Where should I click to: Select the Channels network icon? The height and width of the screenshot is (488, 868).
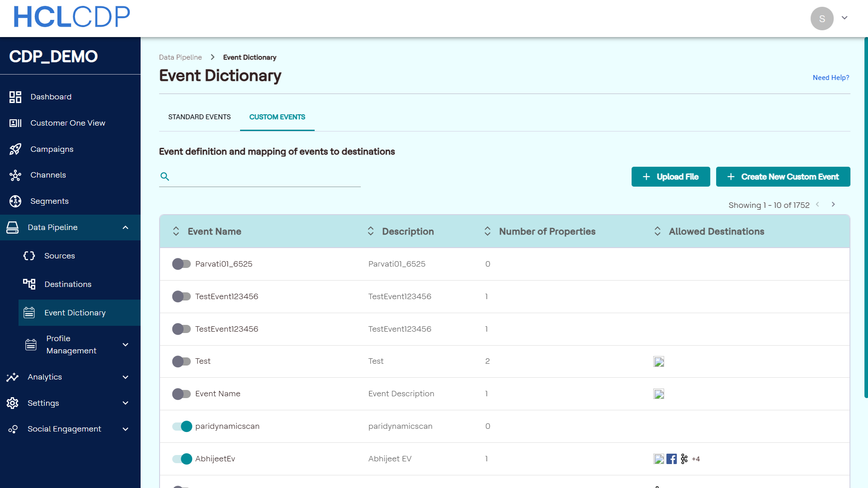(15, 175)
